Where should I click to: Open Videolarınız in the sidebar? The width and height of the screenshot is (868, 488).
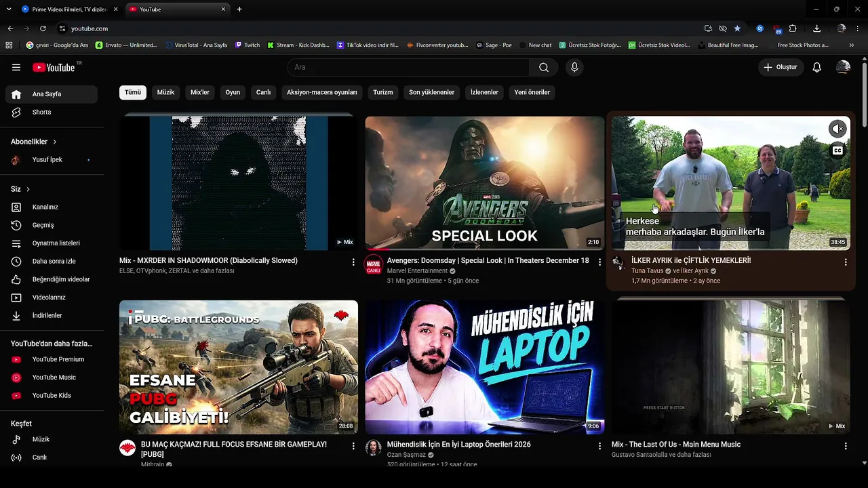(52, 298)
